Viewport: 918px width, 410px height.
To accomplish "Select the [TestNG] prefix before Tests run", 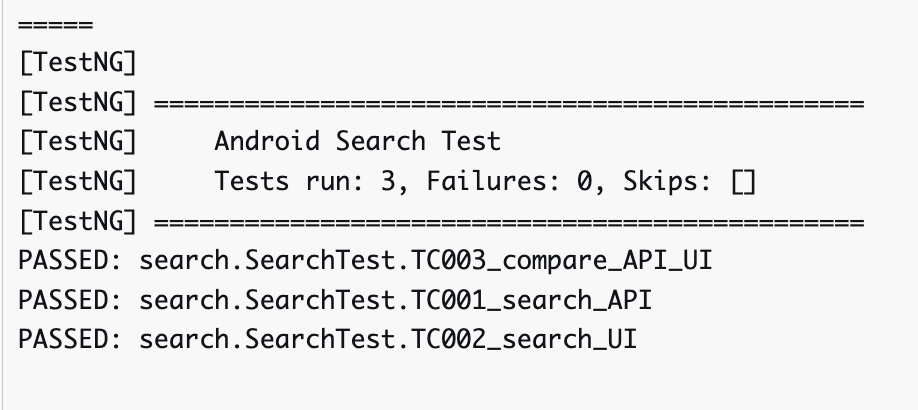I will coord(78,182).
